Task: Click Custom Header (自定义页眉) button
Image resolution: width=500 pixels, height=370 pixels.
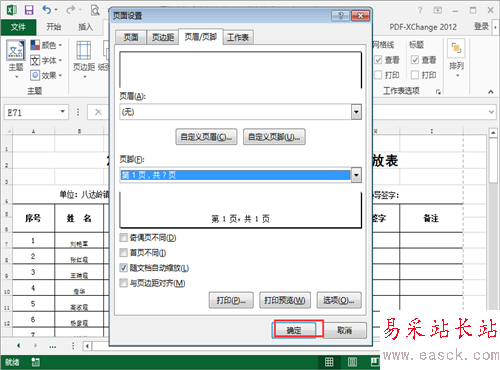Action: coord(206,137)
